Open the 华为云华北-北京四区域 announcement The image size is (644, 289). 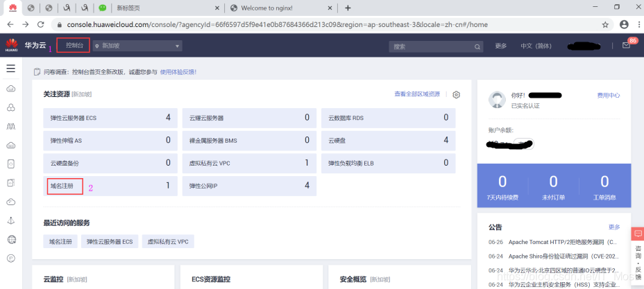563,270
